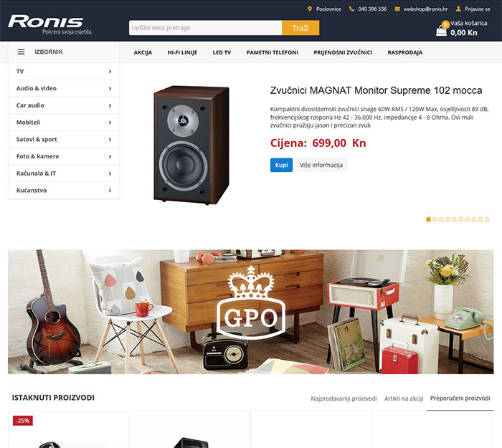
Task: Expand the TV category chevron
Action: 110,72
